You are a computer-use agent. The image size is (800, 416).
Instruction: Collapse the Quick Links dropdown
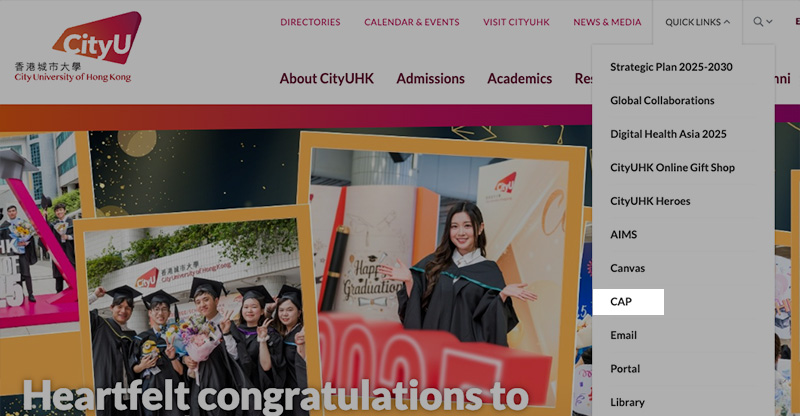click(697, 22)
